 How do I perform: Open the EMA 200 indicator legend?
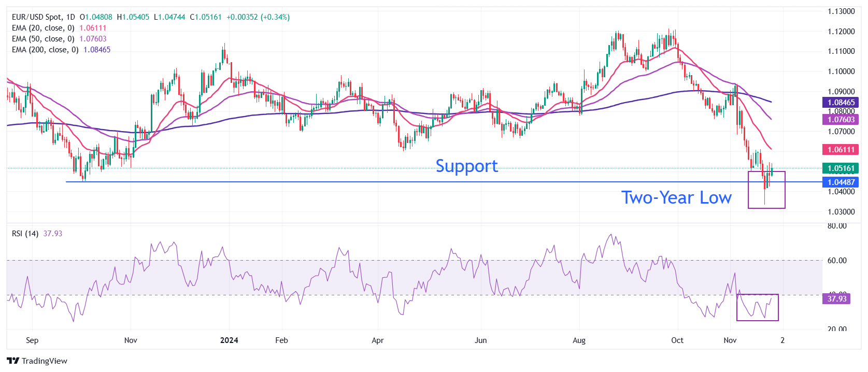tap(45, 50)
